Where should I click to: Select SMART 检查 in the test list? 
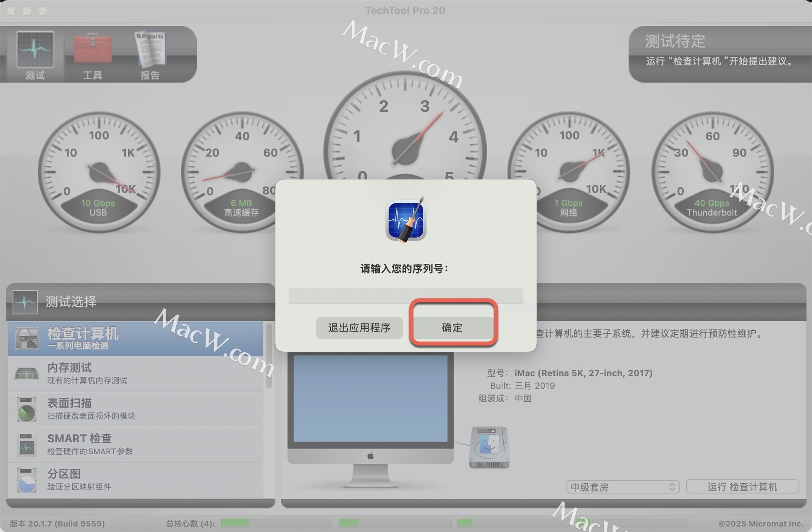[135, 444]
